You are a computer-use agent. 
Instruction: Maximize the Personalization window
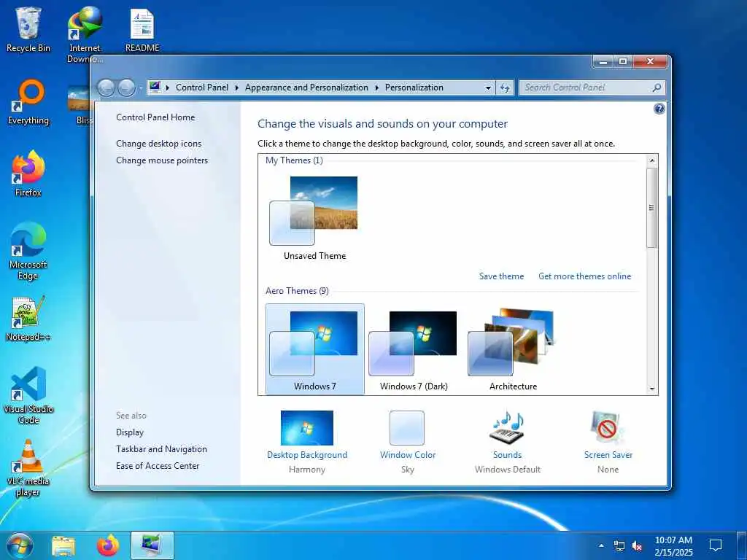point(623,61)
